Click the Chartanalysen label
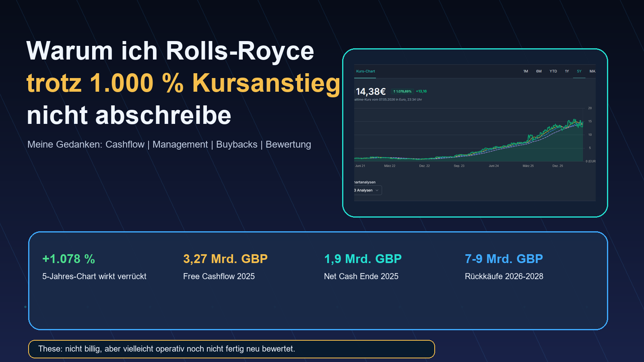 click(365, 182)
